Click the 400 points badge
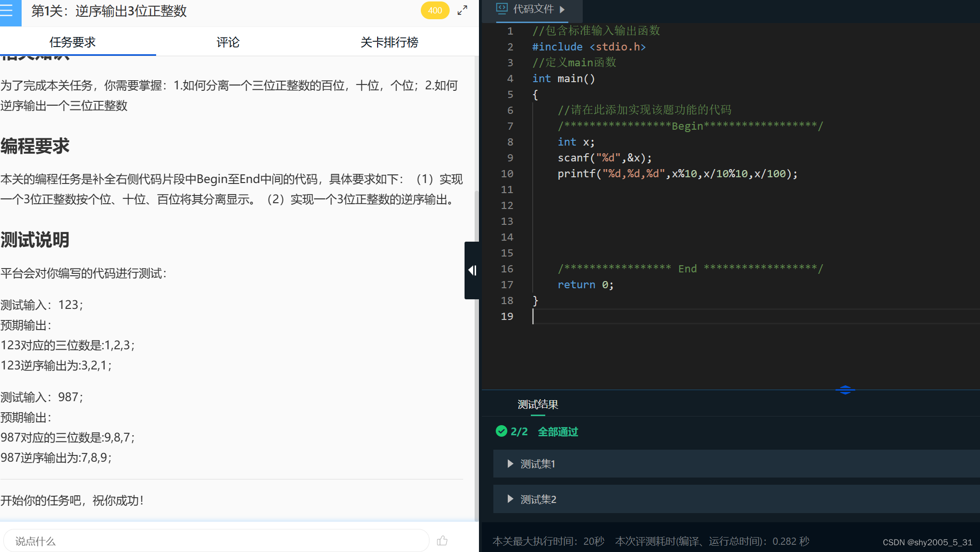Screen dimensions: 980x552 [435, 11]
